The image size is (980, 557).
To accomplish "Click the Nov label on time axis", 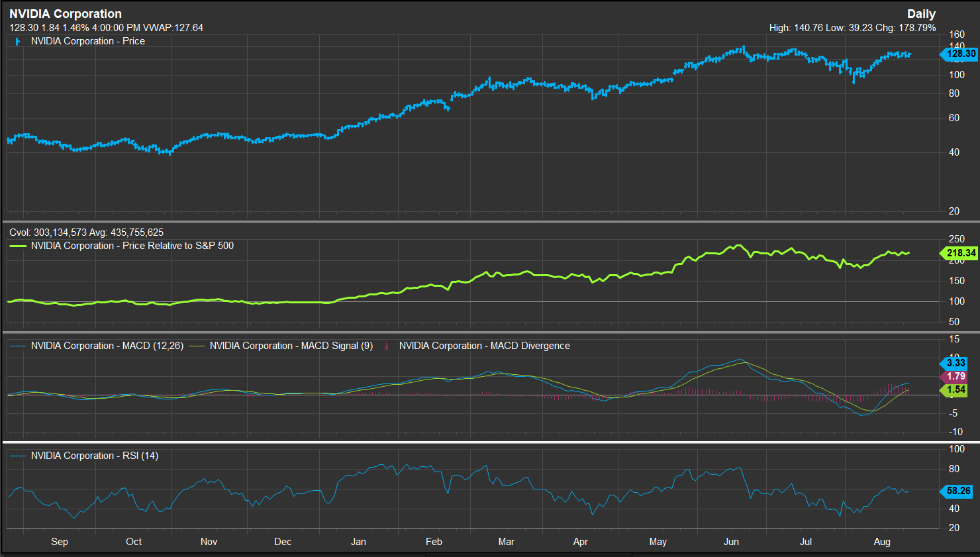I will (209, 542).
